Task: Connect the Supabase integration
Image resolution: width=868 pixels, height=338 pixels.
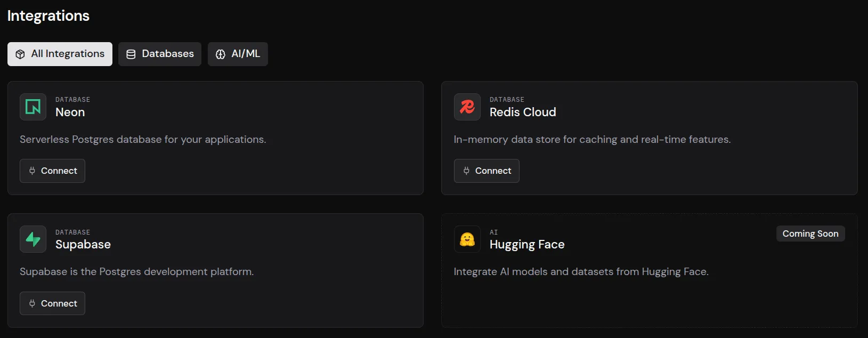Action: [x=52, y=303]
